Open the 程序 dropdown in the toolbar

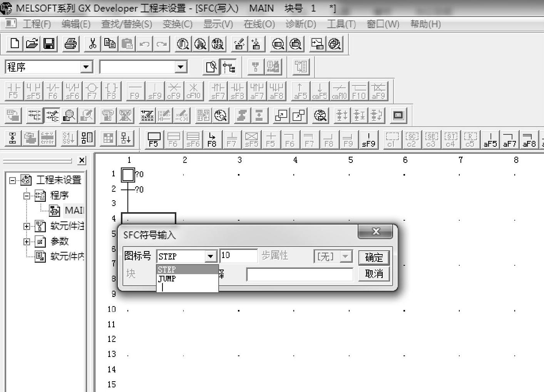click(86, 67)
